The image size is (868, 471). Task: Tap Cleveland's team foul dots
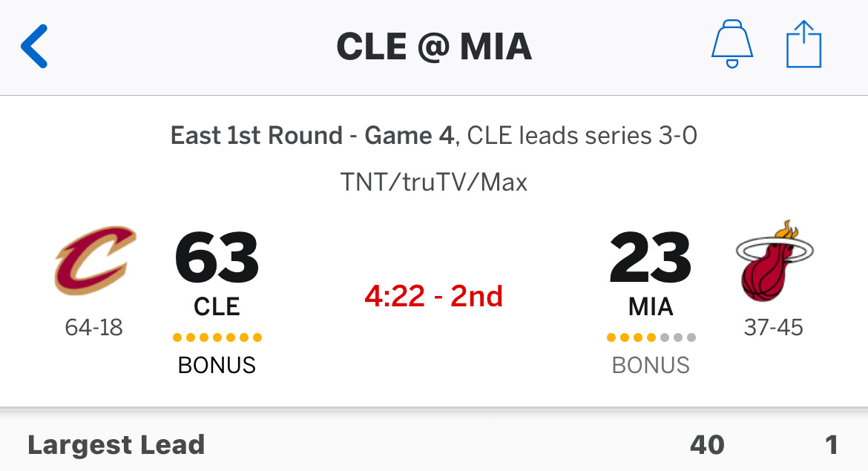point(217,337)
